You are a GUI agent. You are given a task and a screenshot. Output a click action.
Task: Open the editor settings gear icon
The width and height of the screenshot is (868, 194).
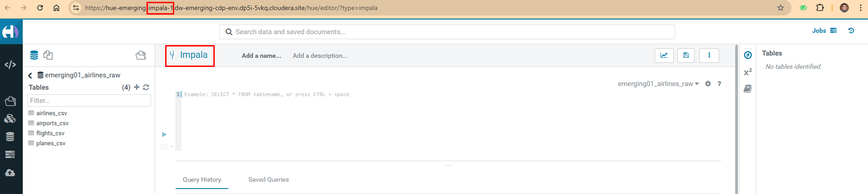coord(708,84)
